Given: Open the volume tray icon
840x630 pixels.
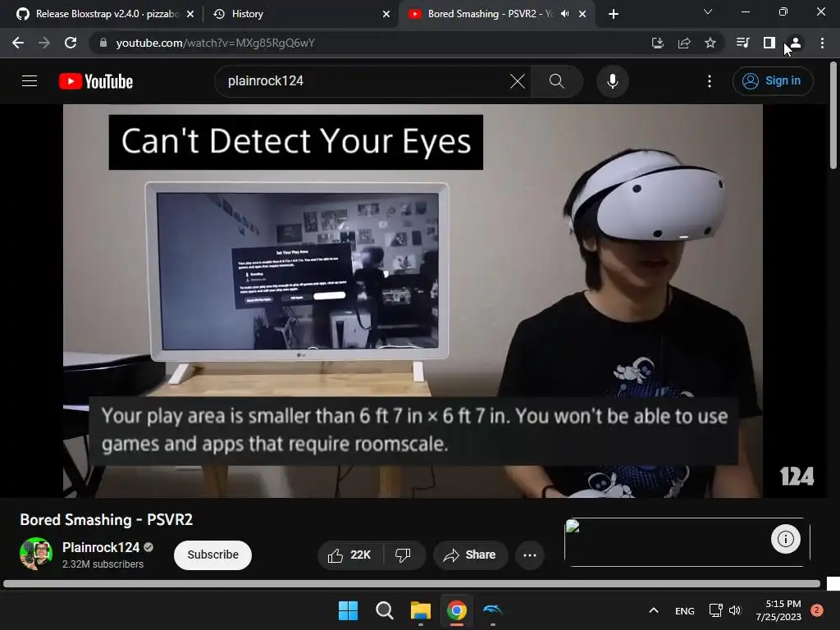Looking at the screenshot, I should point(734,610).
